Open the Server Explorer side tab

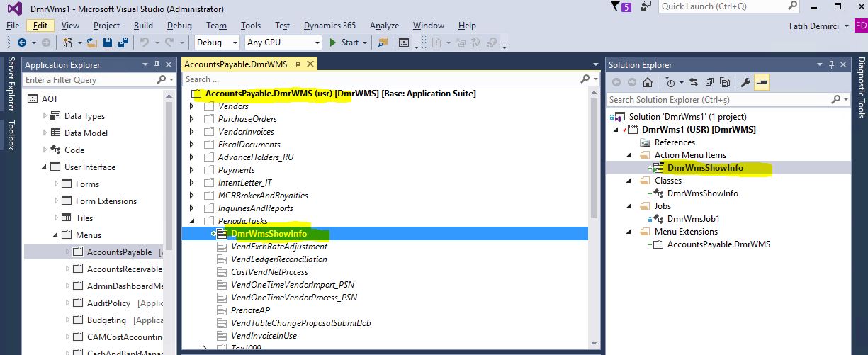coord(10,85)
